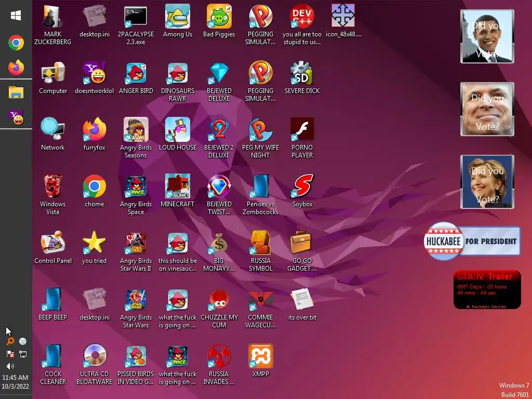Select the you tried star icon

click(x=95, y=247)
